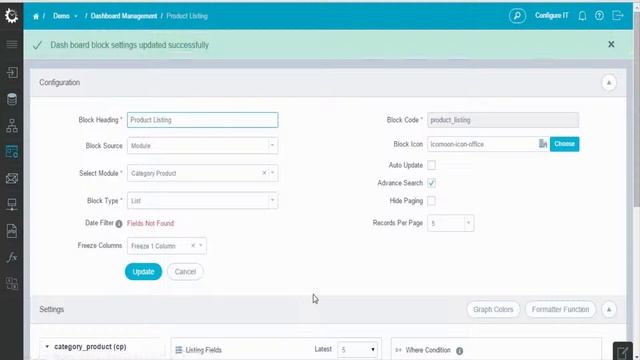Open the Formatter Function button
The height and width of the screenshot is (360, 640).
(x=560, y=309)
